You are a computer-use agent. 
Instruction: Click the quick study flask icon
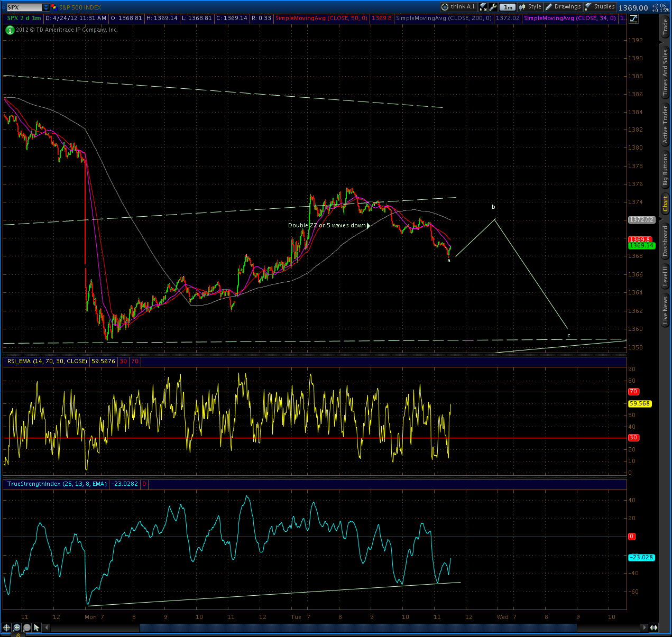[483, 7]
